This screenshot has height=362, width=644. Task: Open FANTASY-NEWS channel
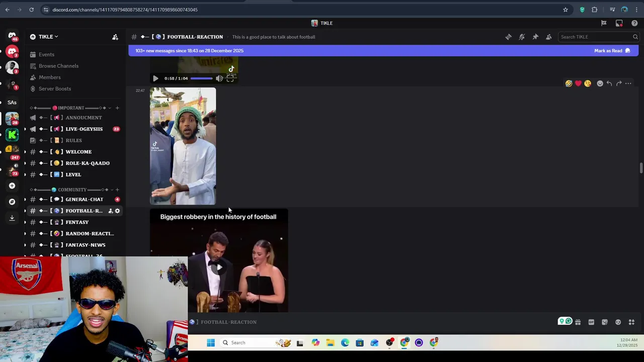(74, 245)
